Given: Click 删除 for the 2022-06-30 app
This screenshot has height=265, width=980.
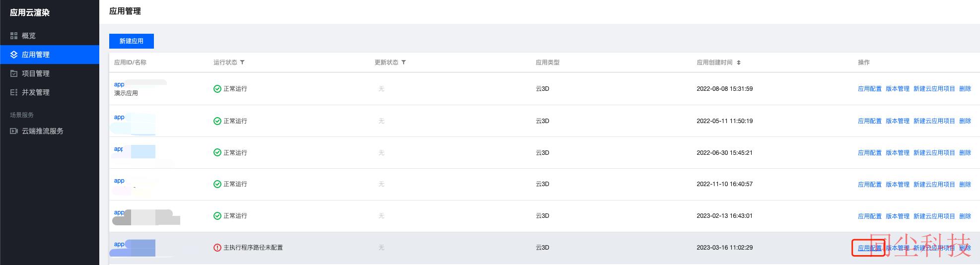Looking at the screenshot, I should pos(965,153).
